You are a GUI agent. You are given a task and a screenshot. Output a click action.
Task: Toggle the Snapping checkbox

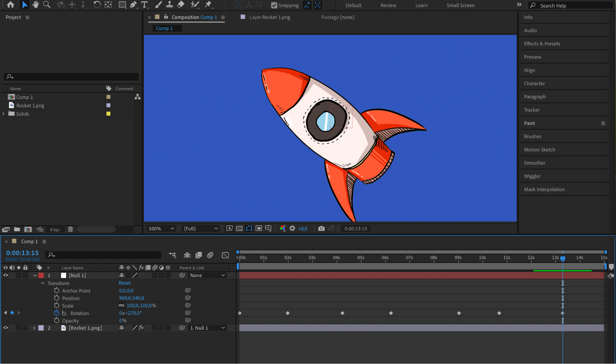[274, 5]
